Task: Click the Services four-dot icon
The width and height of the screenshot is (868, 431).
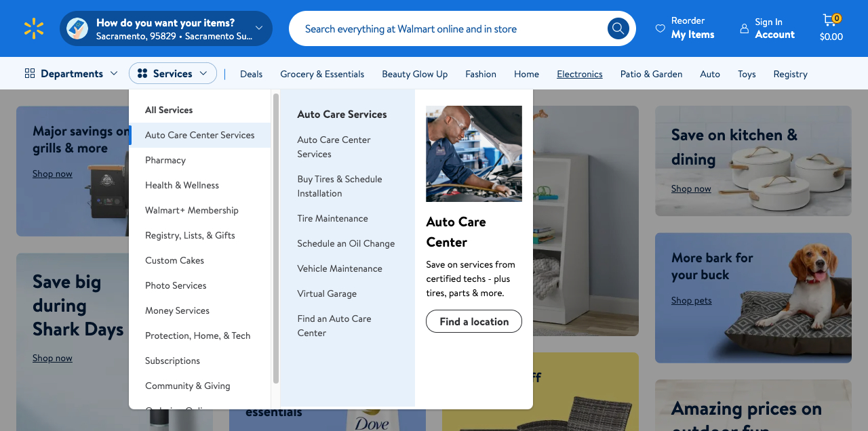Action: click(x=142, y=73)
